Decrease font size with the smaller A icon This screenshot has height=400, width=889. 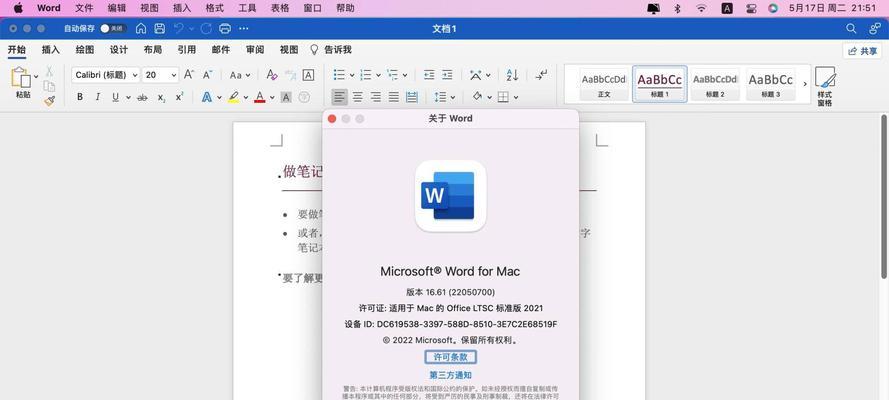click(x=208, y=75)
